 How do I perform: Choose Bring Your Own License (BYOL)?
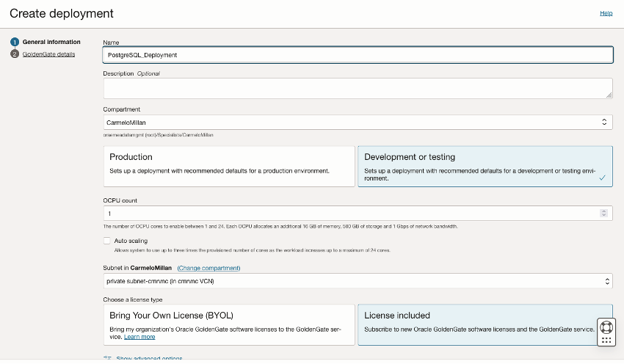[x=228, y=325]
